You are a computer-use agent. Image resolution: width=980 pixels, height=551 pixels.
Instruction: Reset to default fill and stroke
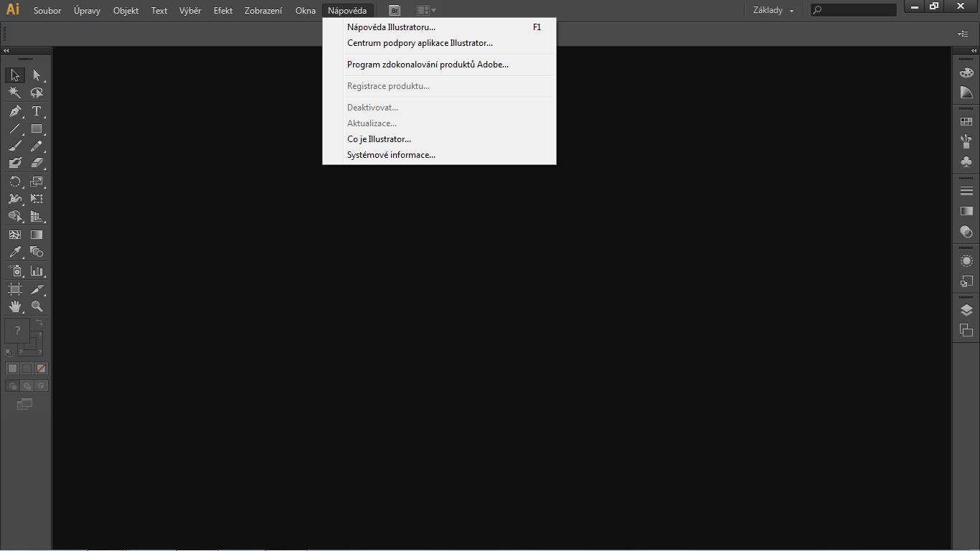(x=9, y=352)
